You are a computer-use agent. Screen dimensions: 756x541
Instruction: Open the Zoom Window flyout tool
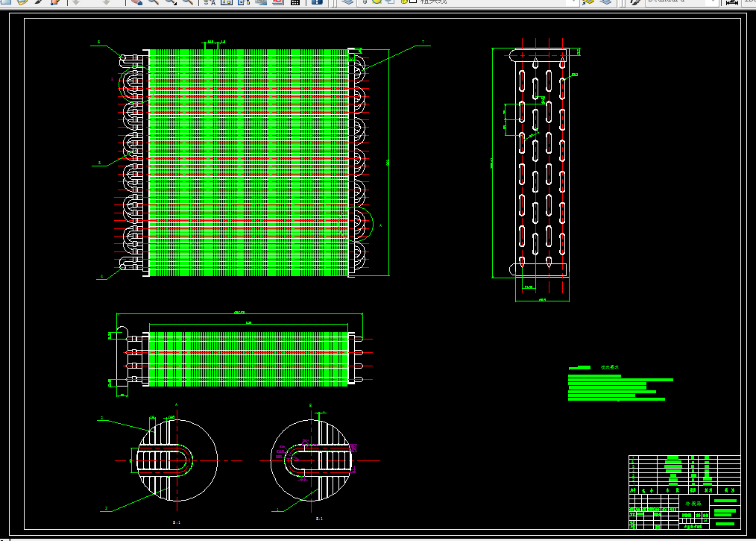[x=171, y=1]
